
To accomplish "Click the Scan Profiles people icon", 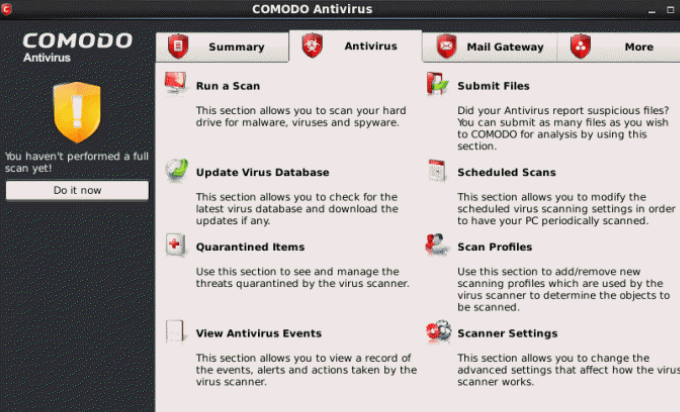I will (x=436, y=245).
